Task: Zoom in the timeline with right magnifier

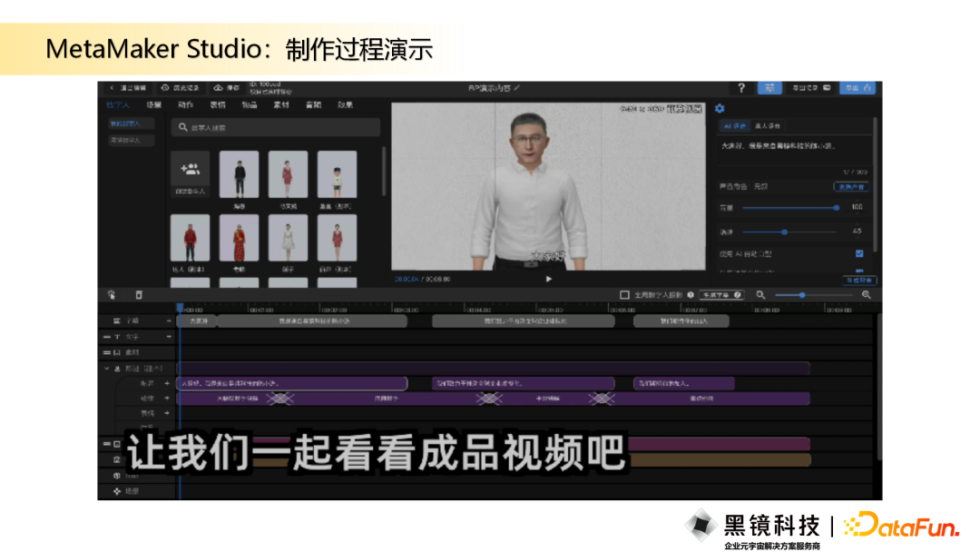Action: (867, 295)
